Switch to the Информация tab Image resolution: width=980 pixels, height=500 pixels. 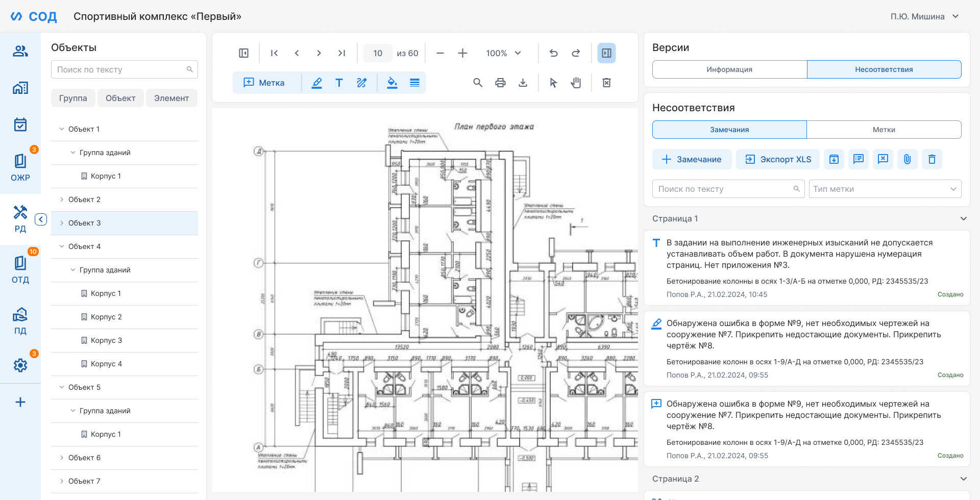[729, 69]
